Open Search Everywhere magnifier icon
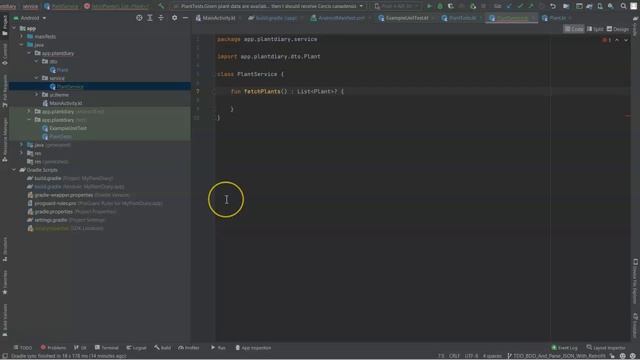This screenshot has height=360, width=640. [623, 6]
